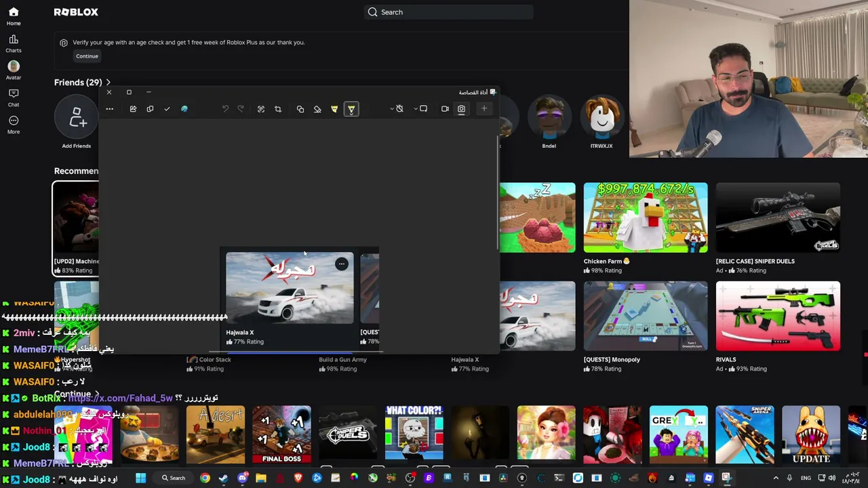Image resolution: width=868 pixels, height=488 pixels.
Task: Click the Hajwala X title in the snip
Action: (240, 333)
